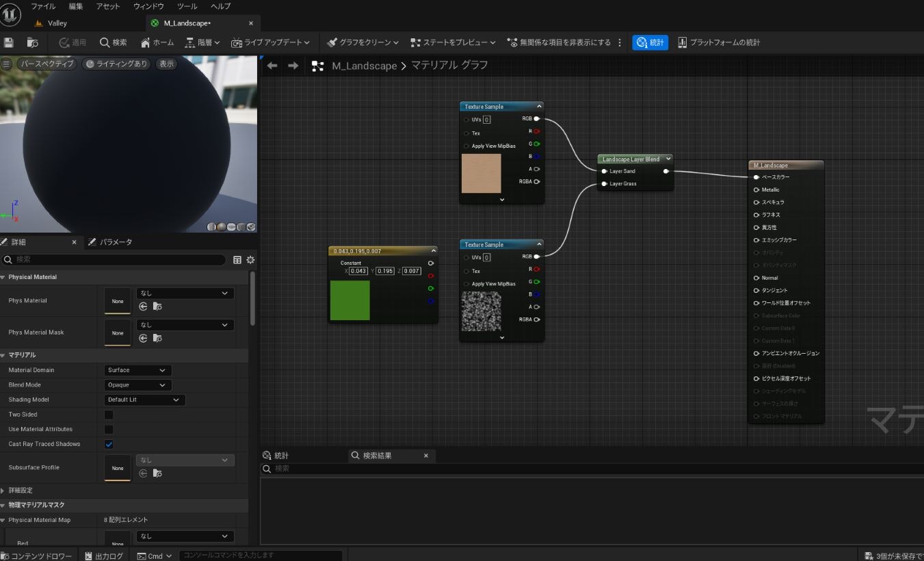Expand the Landscape Layer Blend node chevron

coord(668,159)
